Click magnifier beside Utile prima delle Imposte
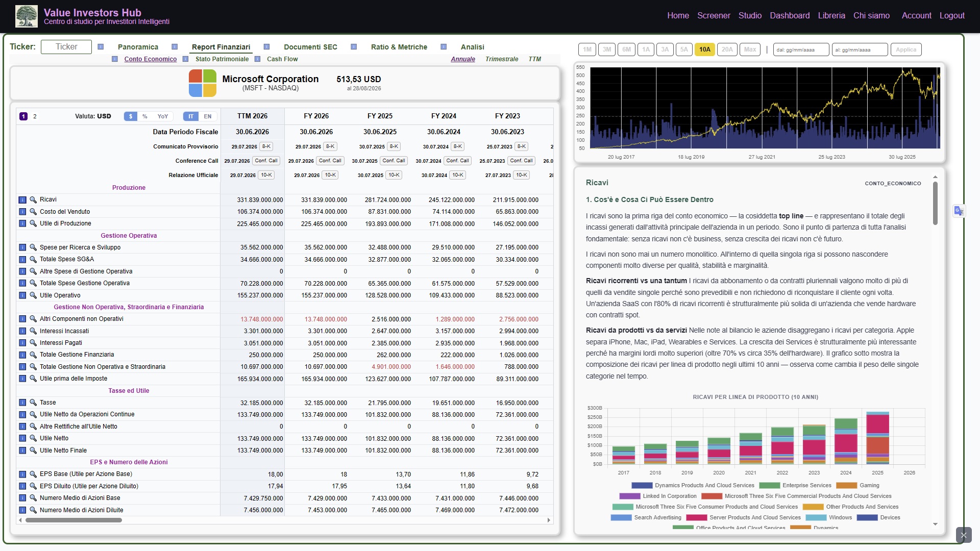Viewport: 980px width, 551px height. pyautogui.click(x=33, y=379)
